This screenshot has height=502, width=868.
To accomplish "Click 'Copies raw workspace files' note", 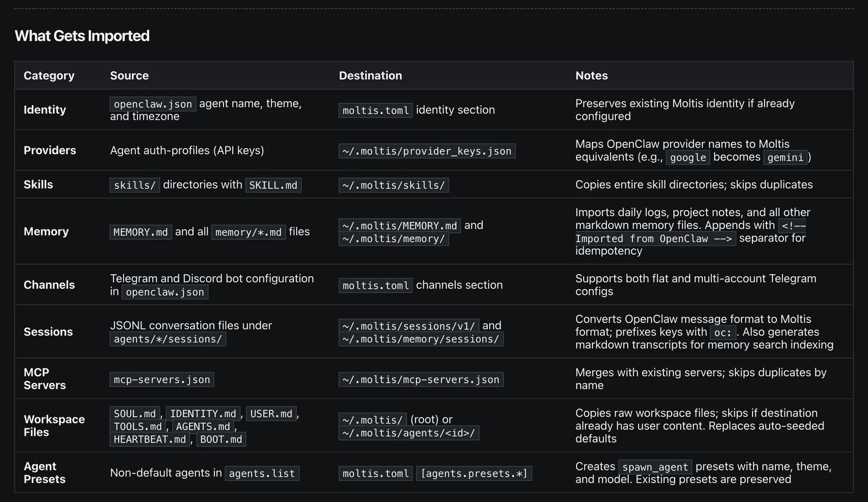I will click(x=700, y=425).
